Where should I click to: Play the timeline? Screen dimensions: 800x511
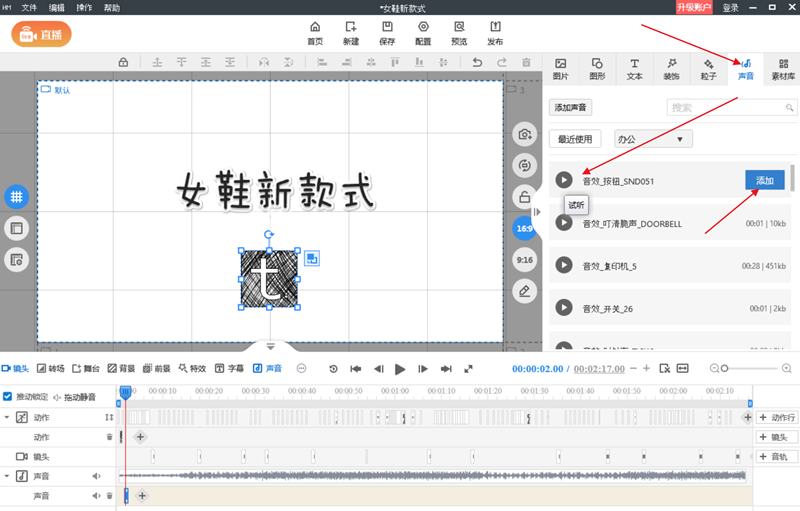point(400,369)
